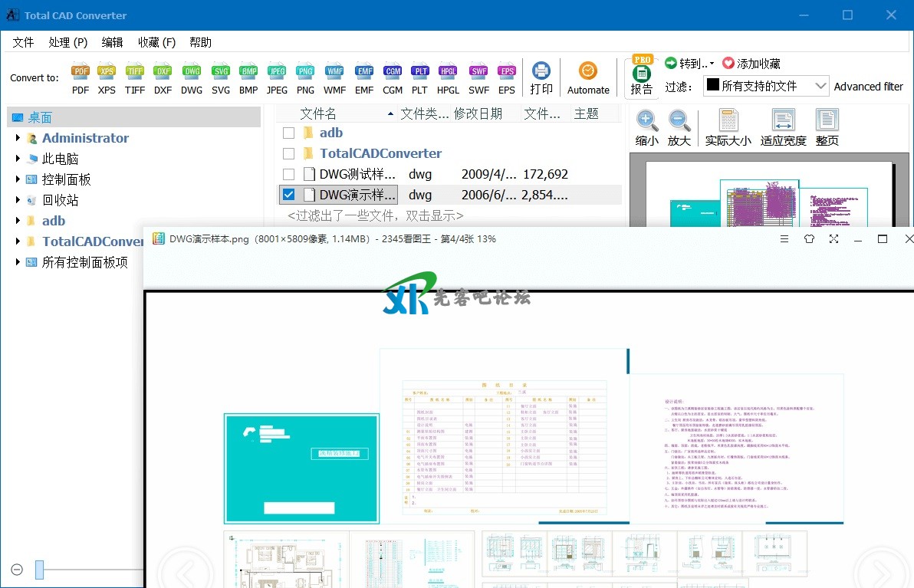The height and width of the screenshot is (588, 914).
Task: Open the Automate tool
Action: tap(588, 77)
